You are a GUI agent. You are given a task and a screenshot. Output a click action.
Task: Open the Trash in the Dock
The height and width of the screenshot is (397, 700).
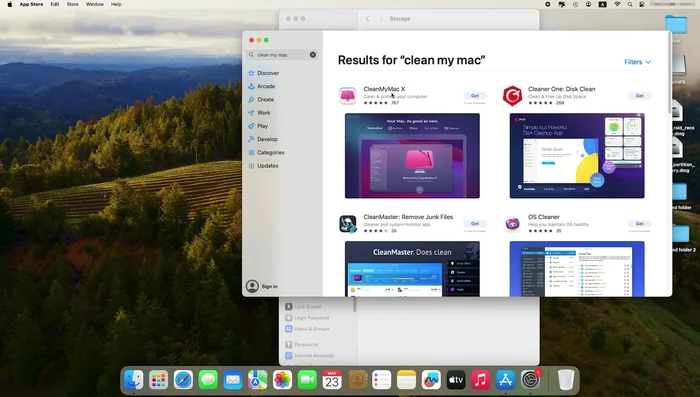(566, 380)
